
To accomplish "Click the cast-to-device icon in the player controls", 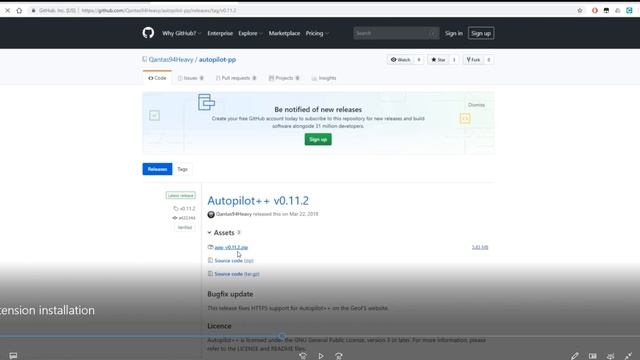I will tap(611, 356).
